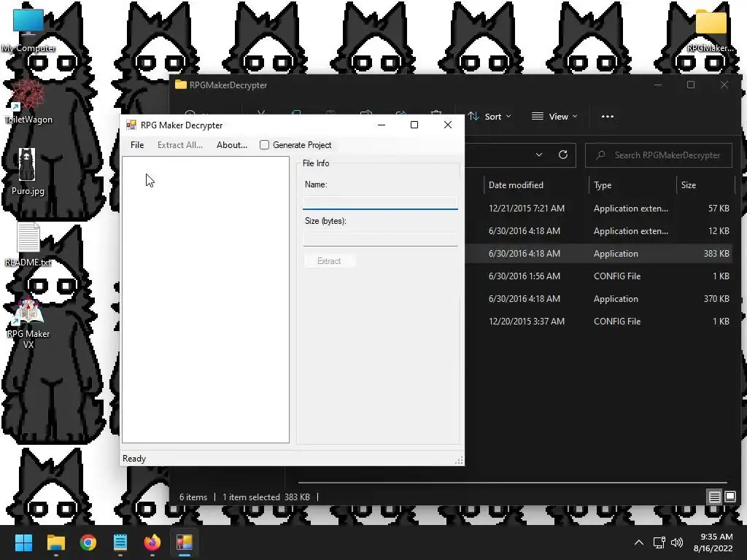Minimize the RPG Maker Decrypter window
Image resolution: width=747 pixels, height=560 pixels.
click(381, 125)
